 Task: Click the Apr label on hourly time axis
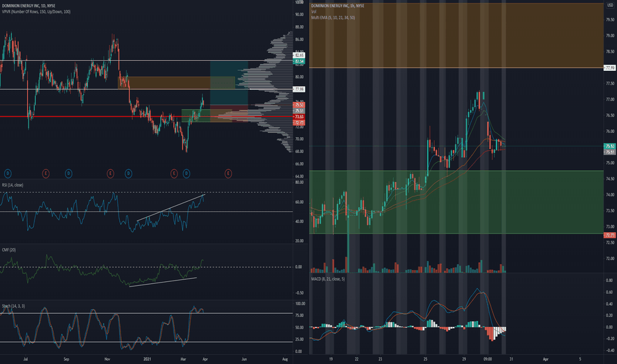[x=546, y=359]
